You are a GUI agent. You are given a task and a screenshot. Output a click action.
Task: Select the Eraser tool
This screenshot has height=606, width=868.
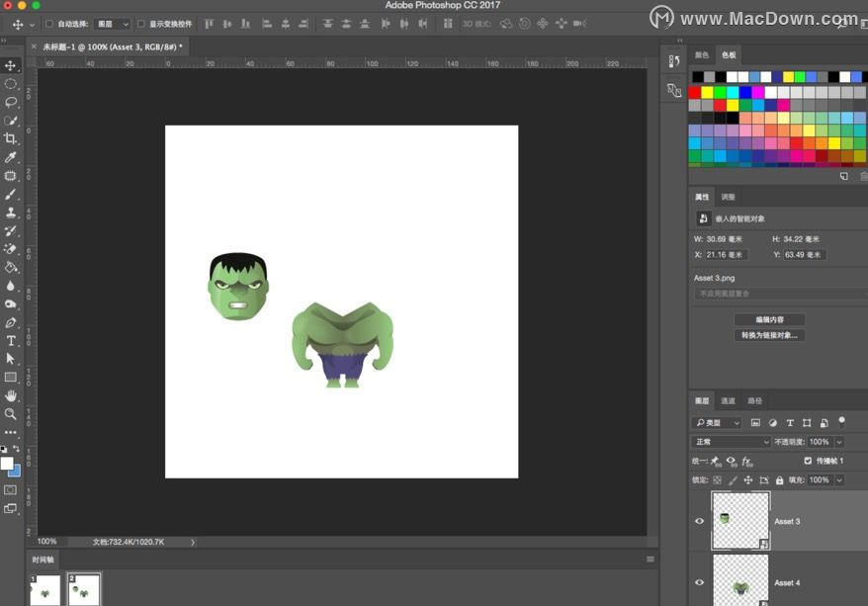pyautogui.click(x=11, y=249)
